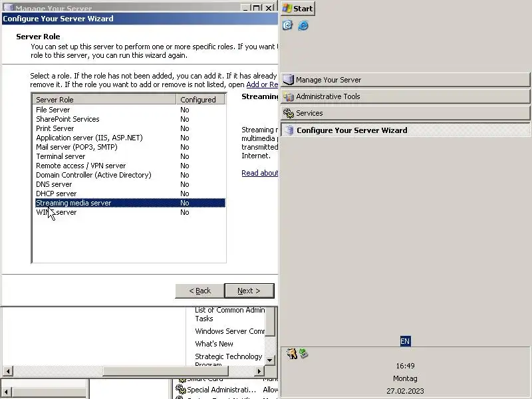Launch Internet Explorer from quick launch
Screen dimensions: 532x399
coord(303,25)
